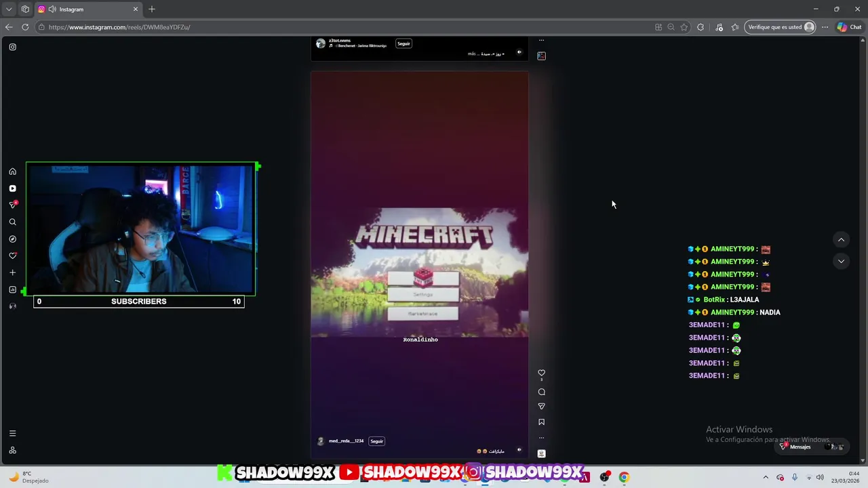Mute the current reel audio
Image resolution: width=868 pixels, height=488 pixels.
[519, 449]
